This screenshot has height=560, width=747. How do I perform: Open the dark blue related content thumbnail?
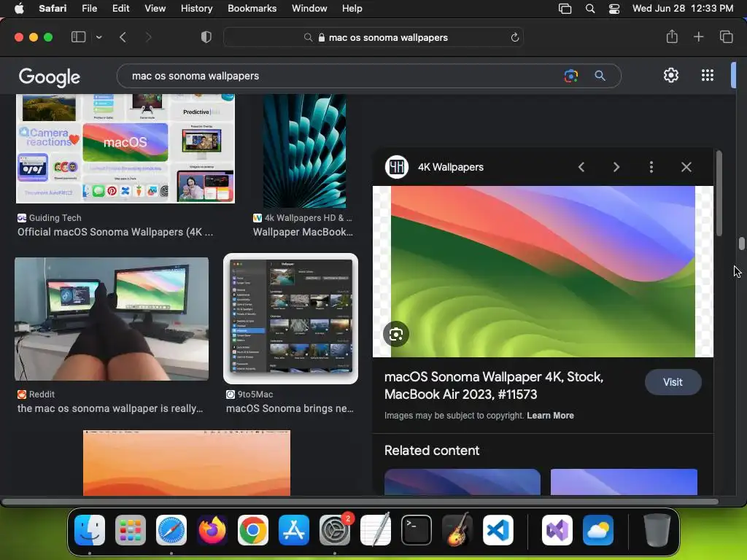462,482
